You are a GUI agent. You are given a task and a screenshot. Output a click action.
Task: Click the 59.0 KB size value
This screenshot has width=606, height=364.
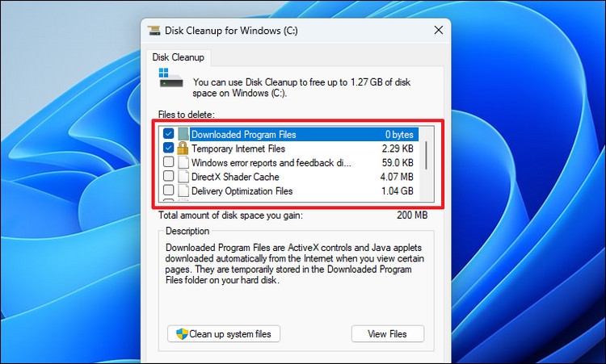coord(398,163)
